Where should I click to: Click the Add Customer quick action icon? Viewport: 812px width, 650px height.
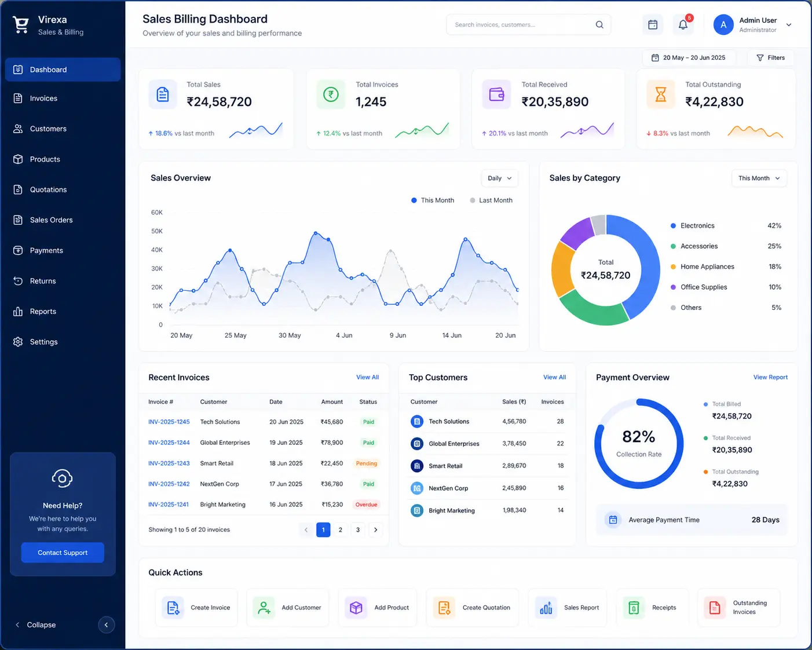coord(264,608)
